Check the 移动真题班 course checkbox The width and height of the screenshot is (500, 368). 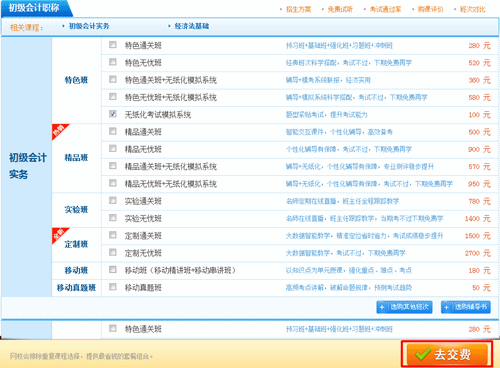pyautogui.click(x=113, y=287)
